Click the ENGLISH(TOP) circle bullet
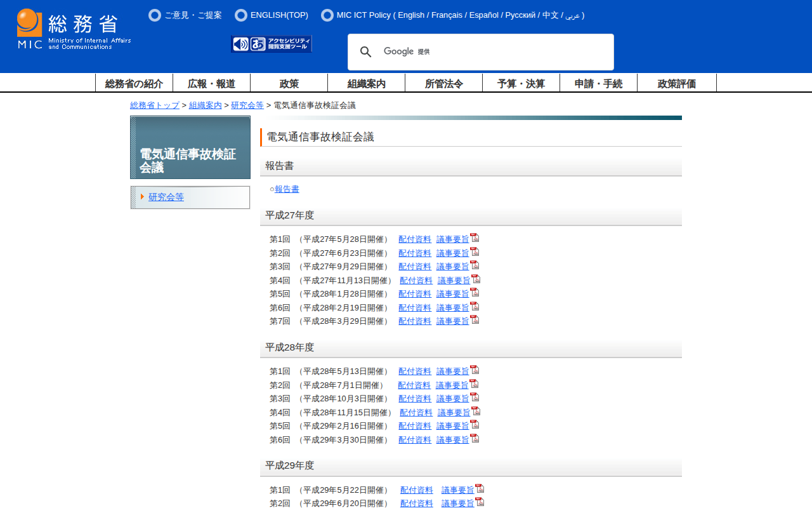The width and height of the screenshot is (812, 508). 241,15
